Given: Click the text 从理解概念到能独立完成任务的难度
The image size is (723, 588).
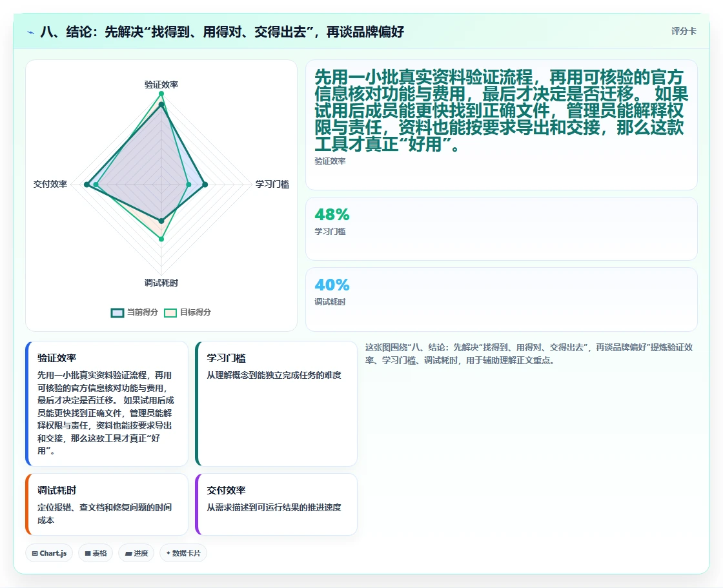Looking at the screenshot, I should coord(274,376).
